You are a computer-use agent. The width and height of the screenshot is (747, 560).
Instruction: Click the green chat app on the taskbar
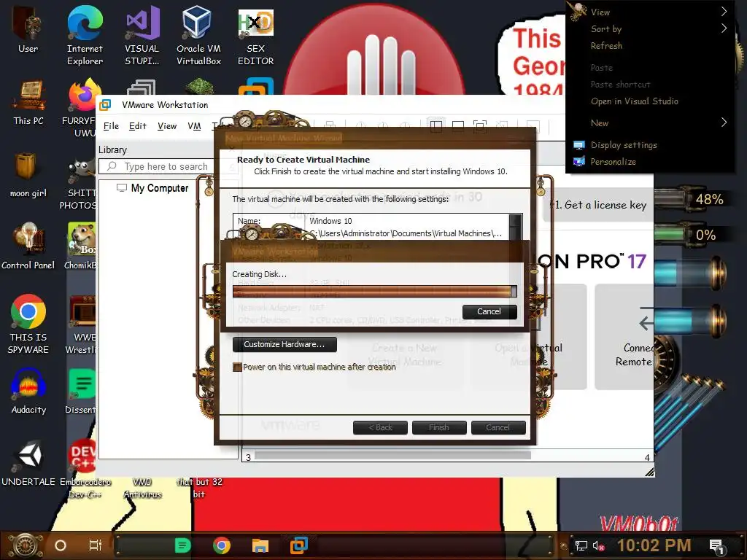[182, 545]
